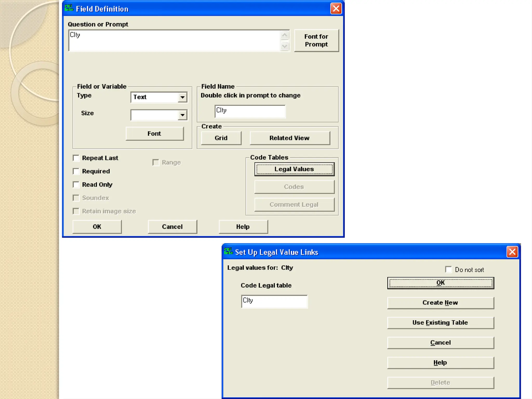Enable the Repeat Last checkbox
The image size is (532, 399).
coord(76,158)
